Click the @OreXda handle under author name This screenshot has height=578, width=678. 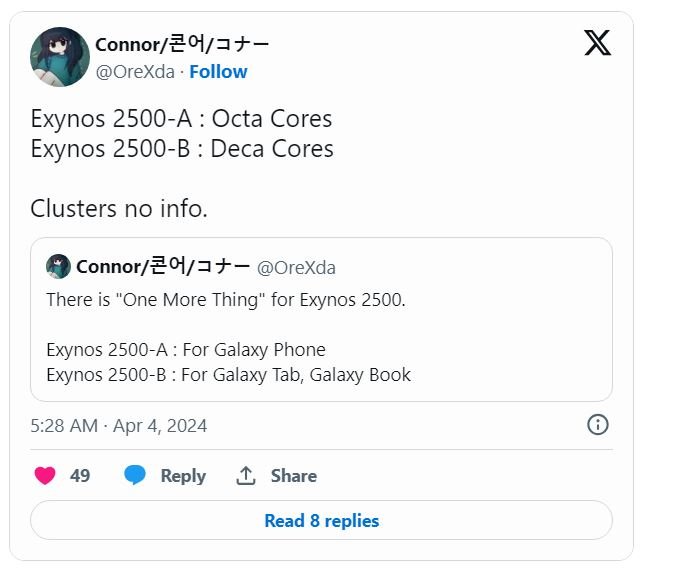(137, 72)
